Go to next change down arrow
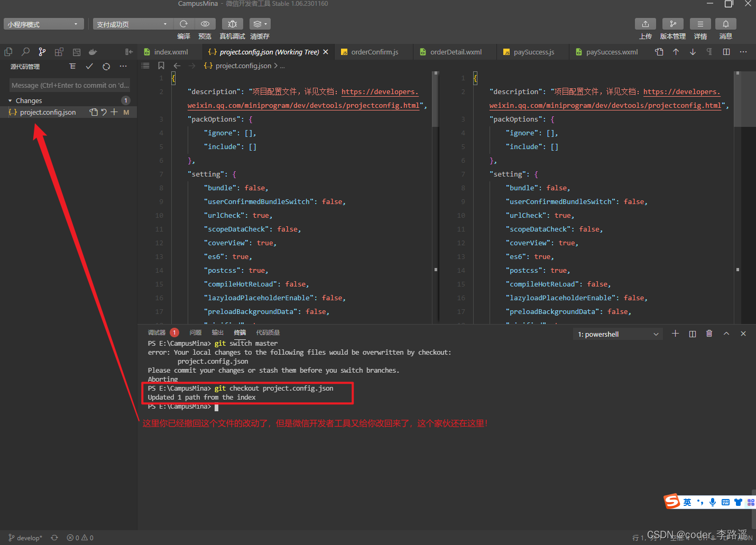The image size is (756, 545). pyautogui.click(x=693, y=52)
